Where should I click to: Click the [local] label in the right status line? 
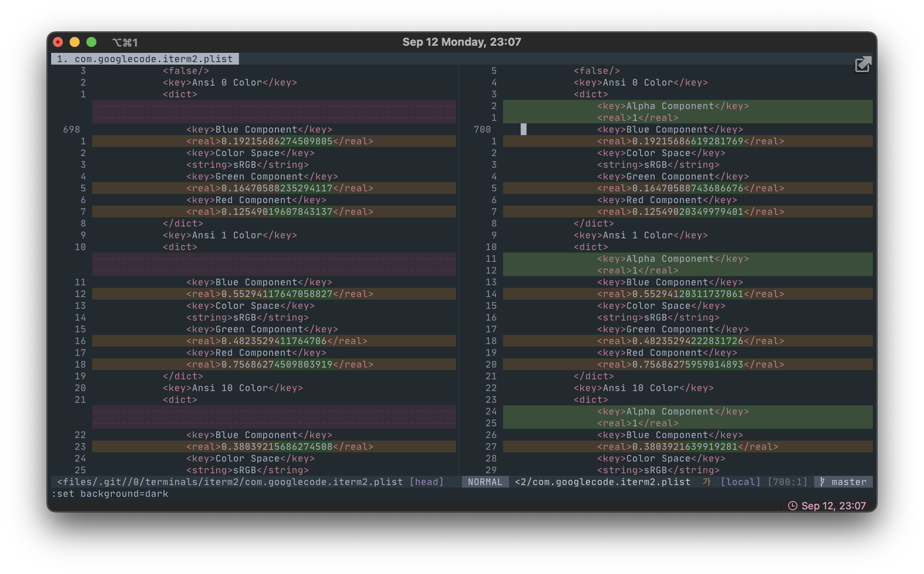pos(740,482)
